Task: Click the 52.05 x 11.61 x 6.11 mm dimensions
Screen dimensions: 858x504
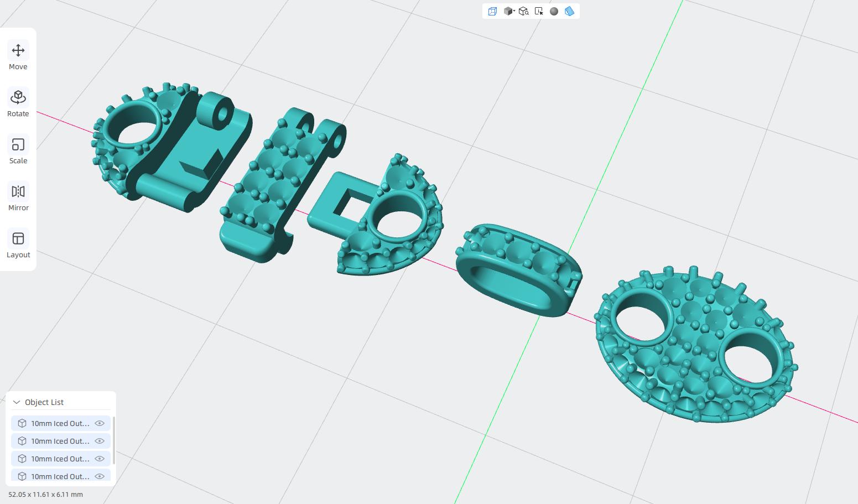Action: 45,495
